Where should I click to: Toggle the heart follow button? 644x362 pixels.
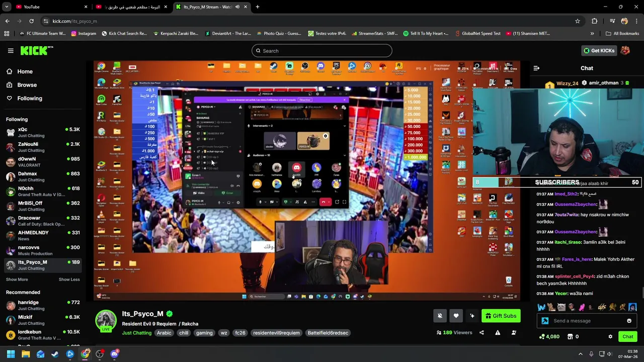[x=456, y=316]
